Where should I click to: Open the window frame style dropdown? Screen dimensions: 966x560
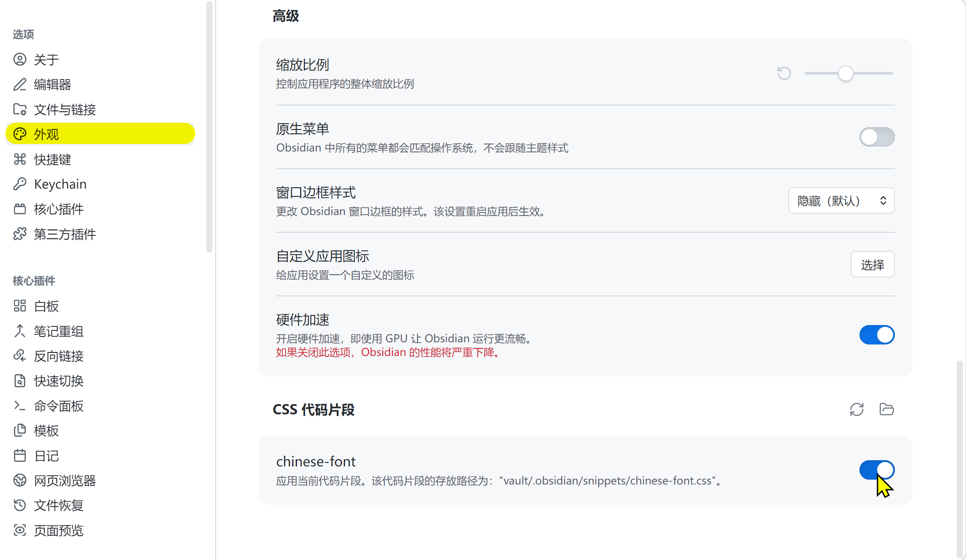(x=841, y=201)
